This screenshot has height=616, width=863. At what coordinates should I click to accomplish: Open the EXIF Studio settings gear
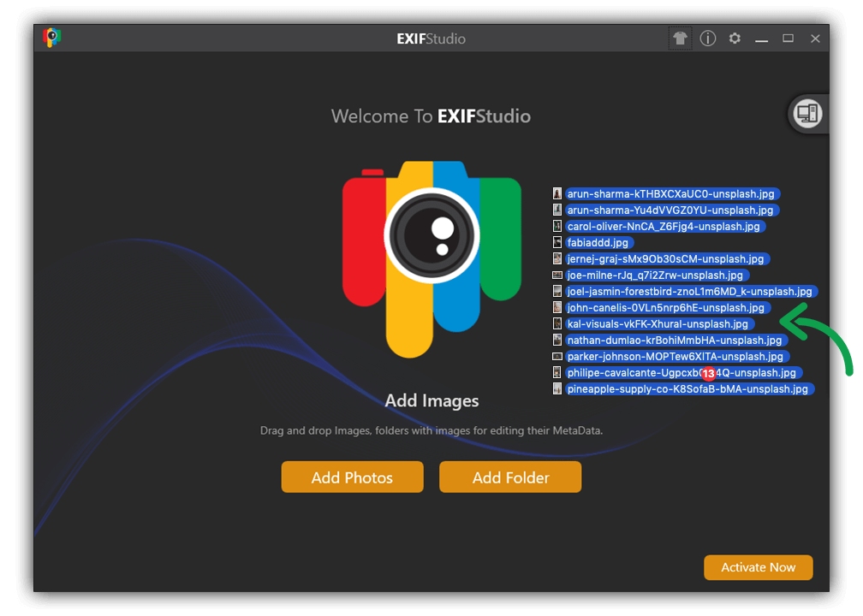click(x=734, y=38)
